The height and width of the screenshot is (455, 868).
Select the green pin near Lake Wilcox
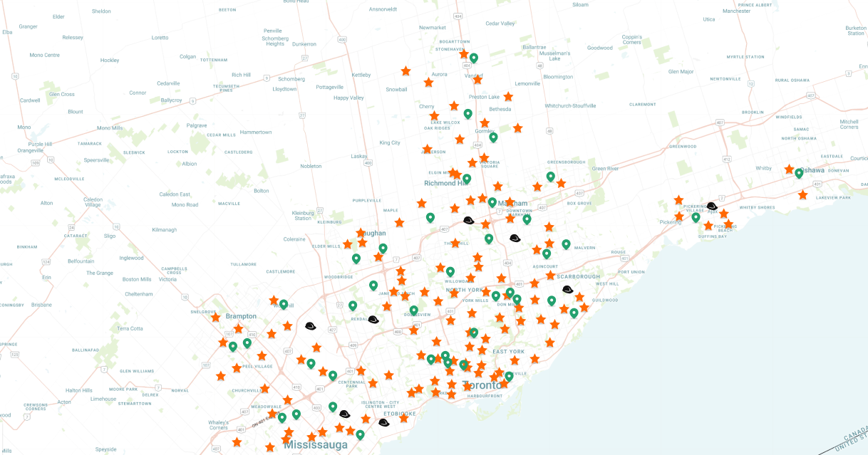[x=468, y=113]
